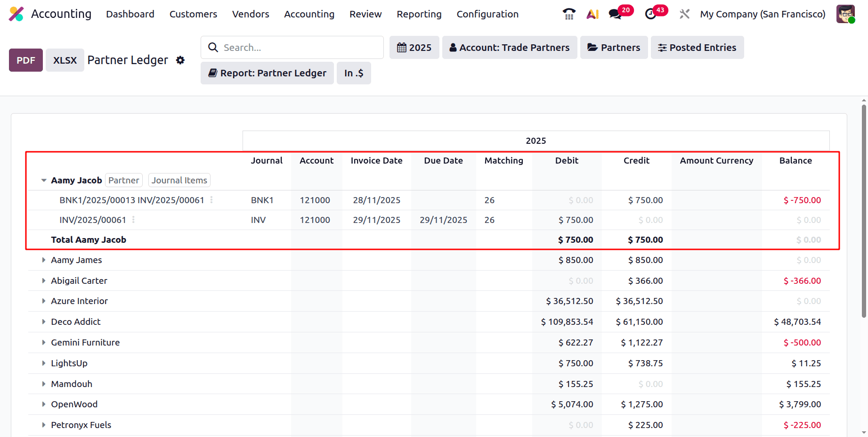This screenshot has height=437, width=868.
Task: Export the report as PDF
Action: 26,60
